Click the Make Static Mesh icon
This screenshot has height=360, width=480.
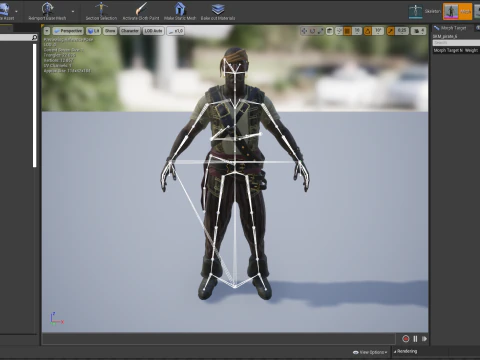(x=180, y=8)
